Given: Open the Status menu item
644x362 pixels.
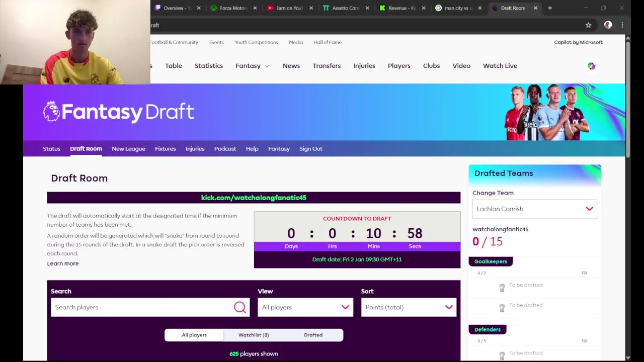Looking at the screenshot, I should coord(51,149).
